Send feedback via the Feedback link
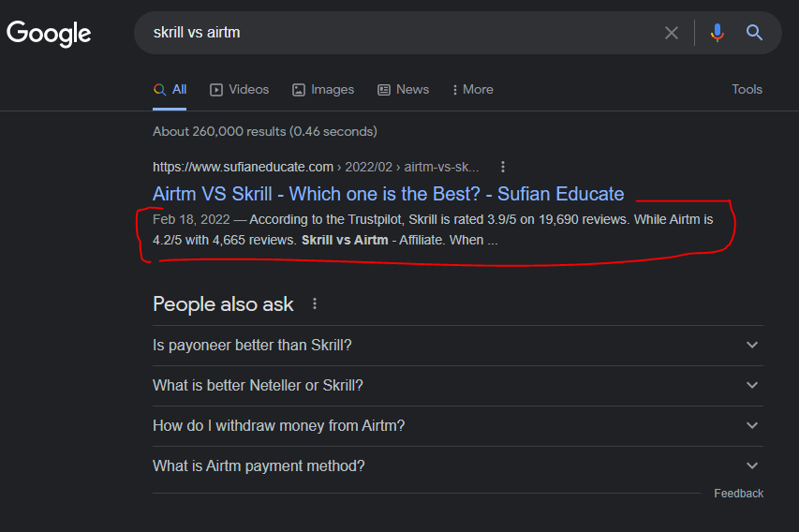 (738, 494)
